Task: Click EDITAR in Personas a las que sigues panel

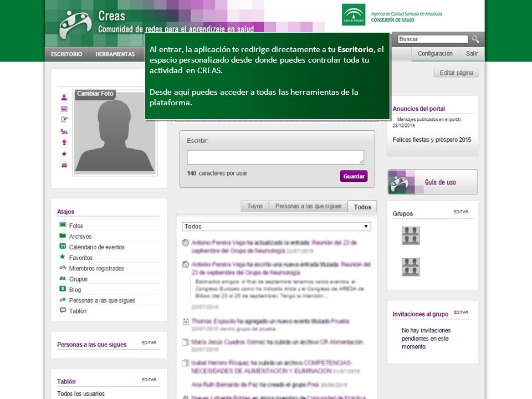Action: click(149, 342)
